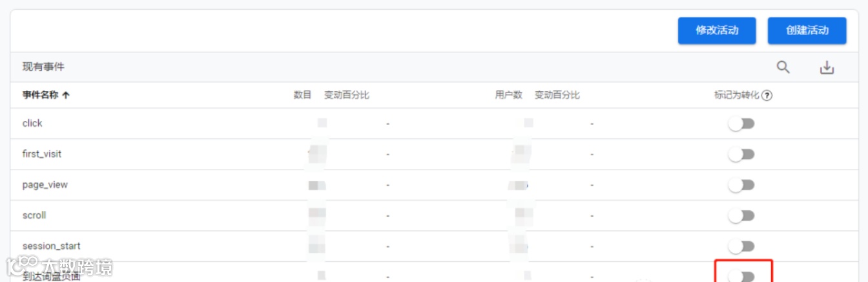This screenshot has width=868, height=282.
Task: Enable conversion toggle for first_visit
Action: tap(741, 154)
